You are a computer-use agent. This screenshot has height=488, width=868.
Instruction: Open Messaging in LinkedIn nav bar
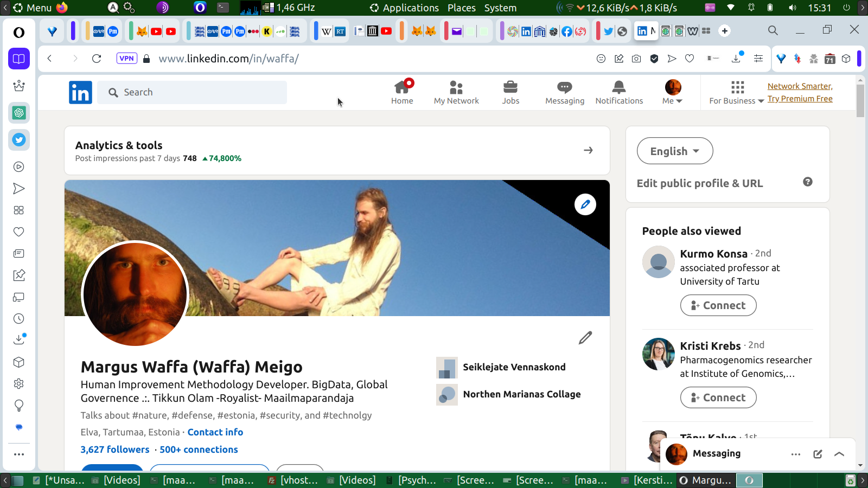565,92
